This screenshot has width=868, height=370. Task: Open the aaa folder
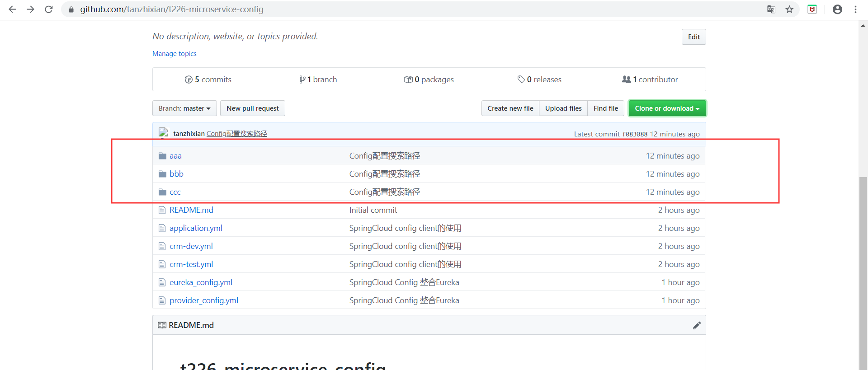[x=175, y=156]
